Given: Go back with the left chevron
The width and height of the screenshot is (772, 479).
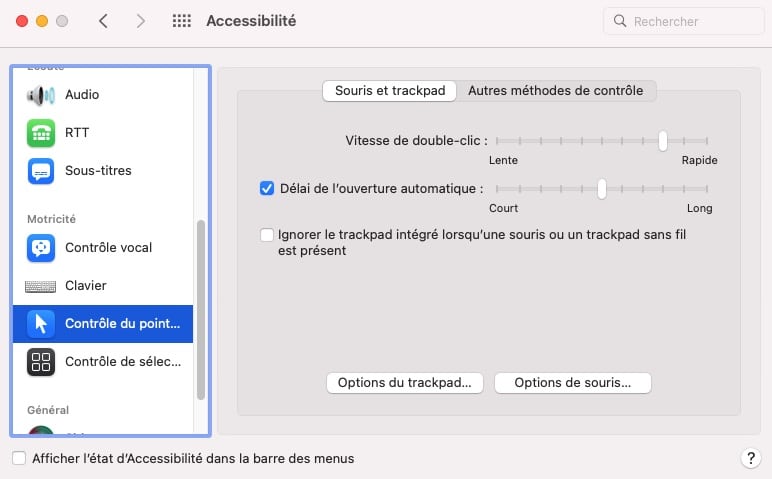Looking at the screenshot, I should (103, 21).
